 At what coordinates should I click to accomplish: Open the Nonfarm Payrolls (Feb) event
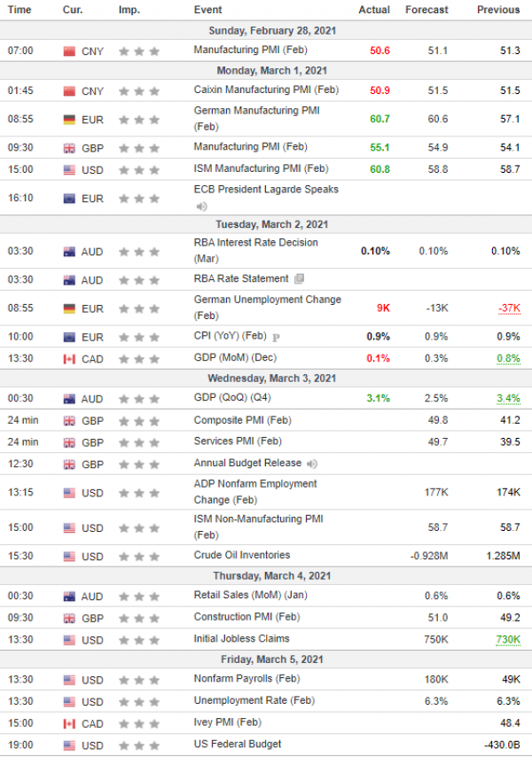tap(247, 678)
